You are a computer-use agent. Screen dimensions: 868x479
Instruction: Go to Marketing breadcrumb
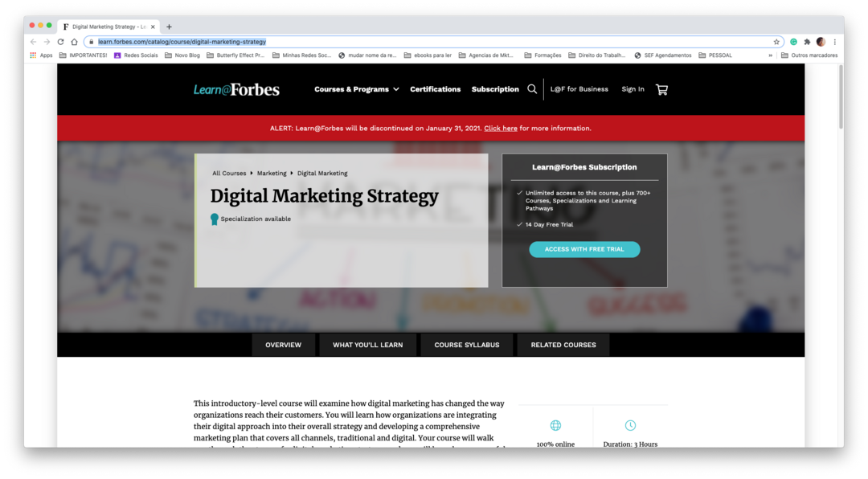[x=272, y=174]
